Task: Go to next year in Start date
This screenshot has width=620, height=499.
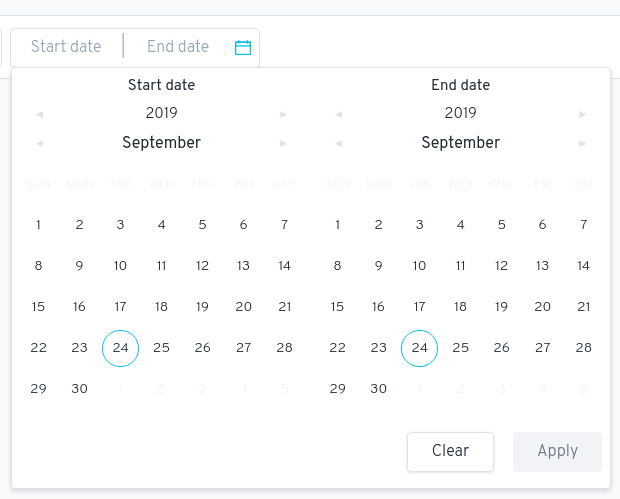Action: pos(284,114)
